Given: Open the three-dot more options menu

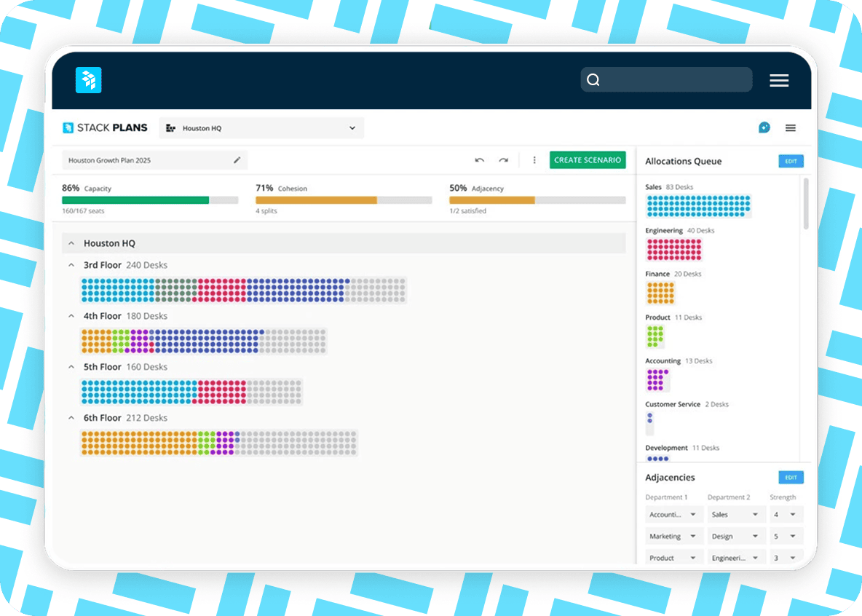Looking at the screenshot, I should 534,160.
